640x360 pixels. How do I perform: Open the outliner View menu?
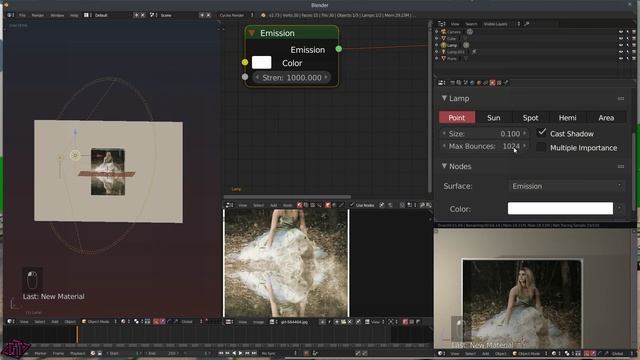(x=455, y=24)
